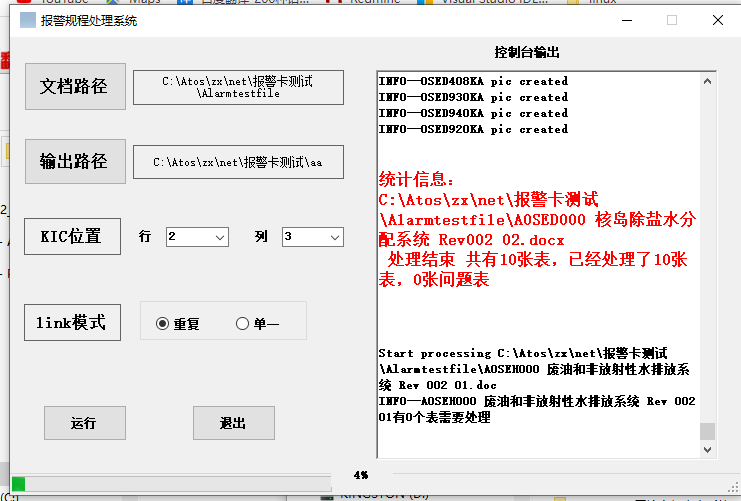The image size is (741, 501).
Task: Click the output path text field
Action: tap(238, 162)
